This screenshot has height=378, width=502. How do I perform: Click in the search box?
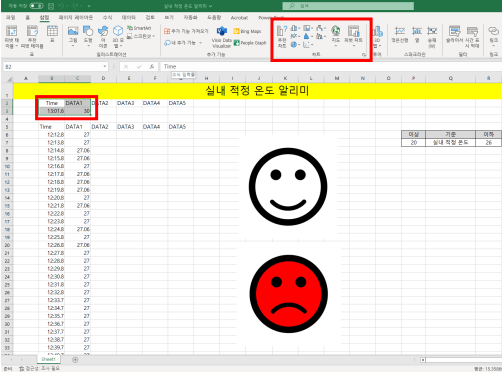click(x=348, y=6)
